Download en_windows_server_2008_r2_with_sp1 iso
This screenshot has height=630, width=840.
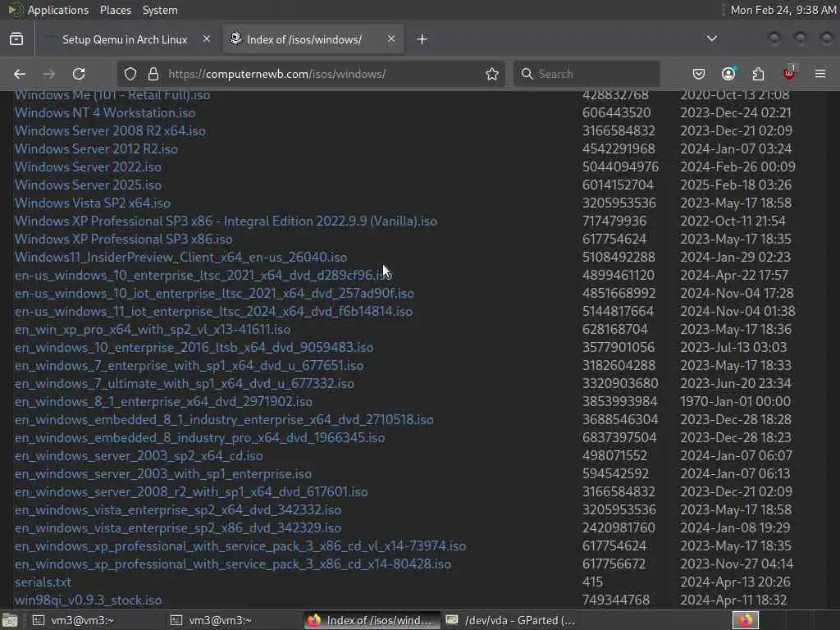point(191,492)
